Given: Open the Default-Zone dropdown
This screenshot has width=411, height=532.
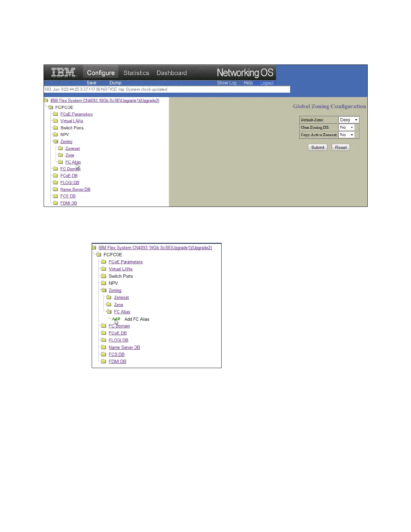Looking at the screenshot, I should coord(349,120).
